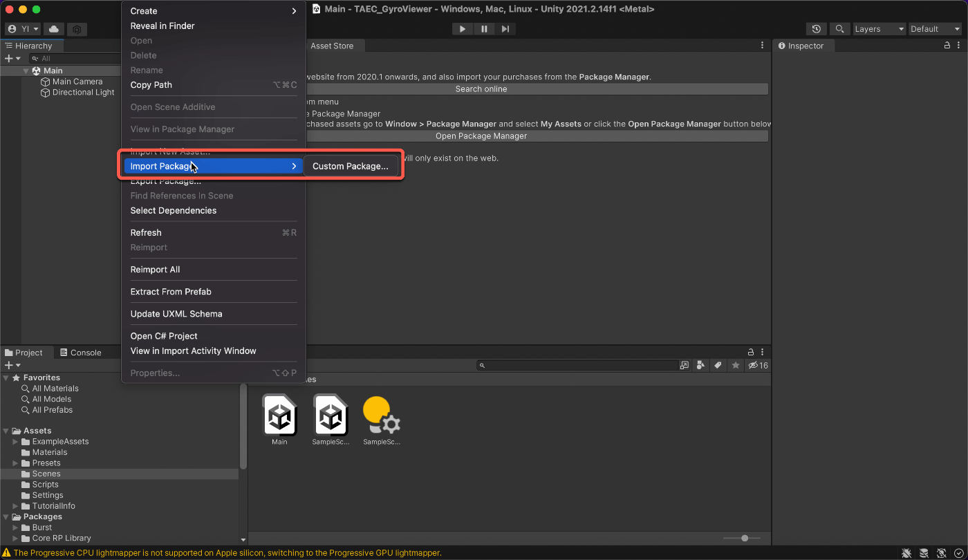
Task: Click the favorite star search icon
Action: tap(736, 365)
